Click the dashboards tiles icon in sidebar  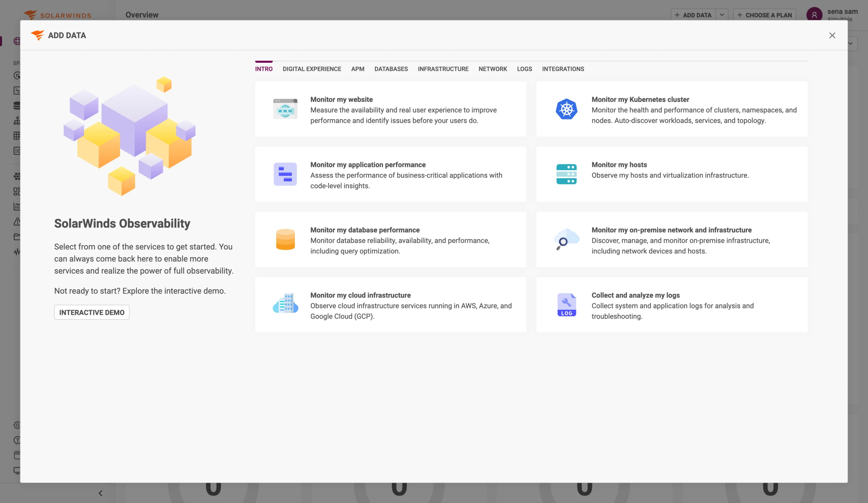17,192
